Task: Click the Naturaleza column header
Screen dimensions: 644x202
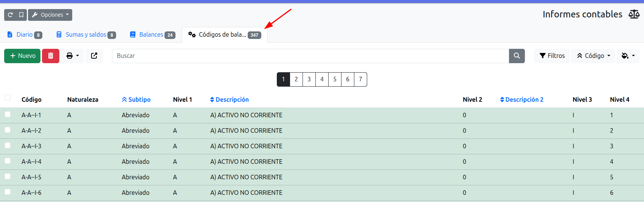Action: tap(83, 99)
